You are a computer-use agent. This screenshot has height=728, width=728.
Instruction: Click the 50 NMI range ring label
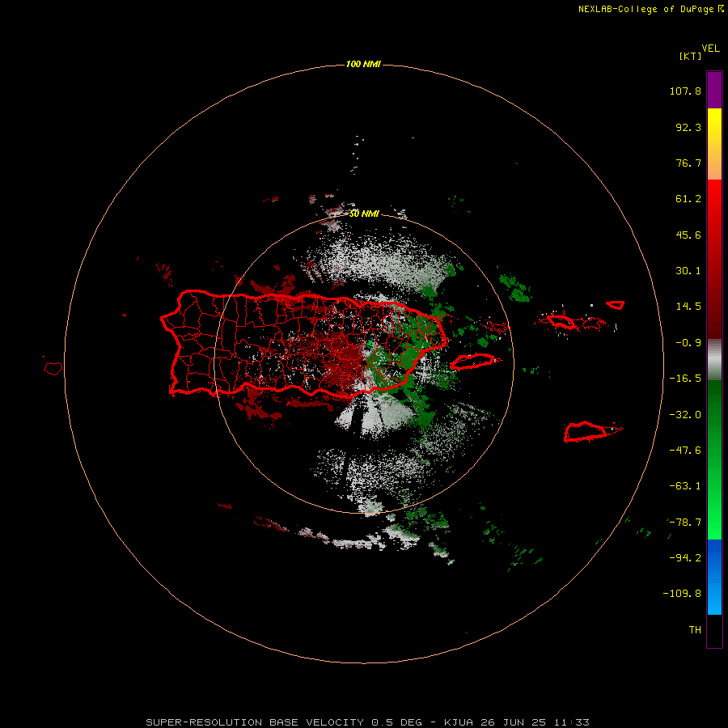pos(364,214)
